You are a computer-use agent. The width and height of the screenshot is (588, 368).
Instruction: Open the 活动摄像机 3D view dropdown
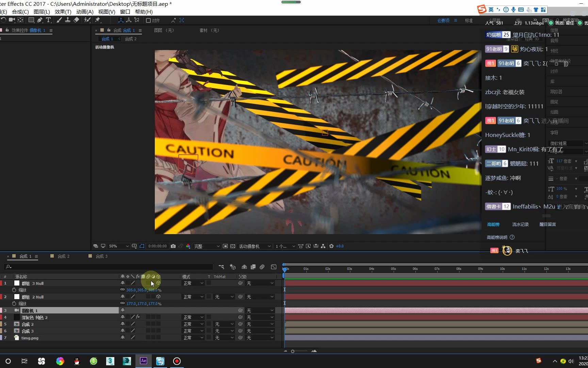coord(255,246)
